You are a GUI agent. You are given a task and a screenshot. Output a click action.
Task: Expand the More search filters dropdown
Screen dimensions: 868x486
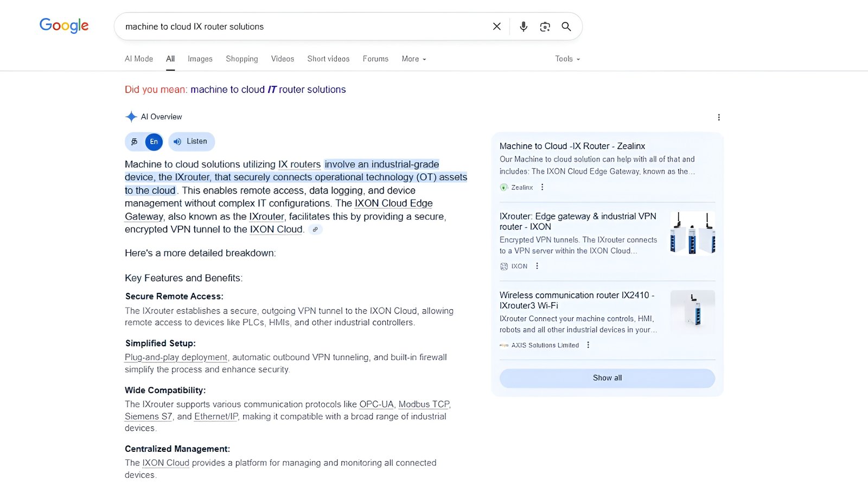pos(414,59)
